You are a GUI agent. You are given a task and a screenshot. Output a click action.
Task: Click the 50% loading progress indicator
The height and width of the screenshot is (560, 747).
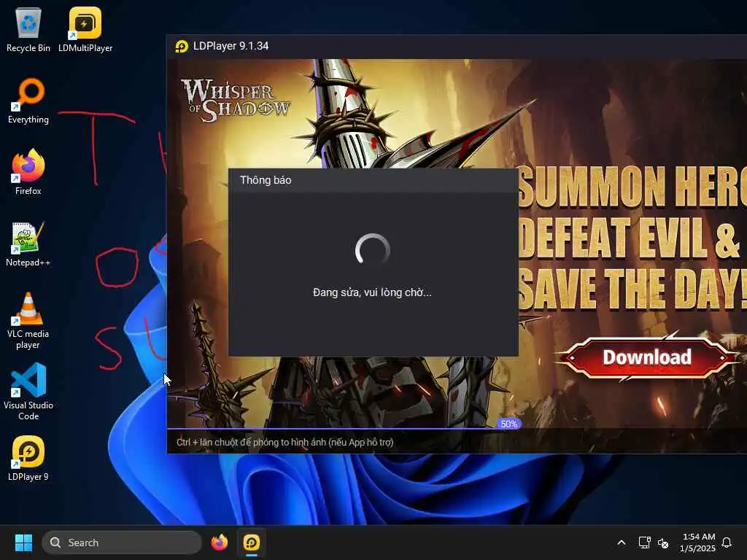click(508, 424)
